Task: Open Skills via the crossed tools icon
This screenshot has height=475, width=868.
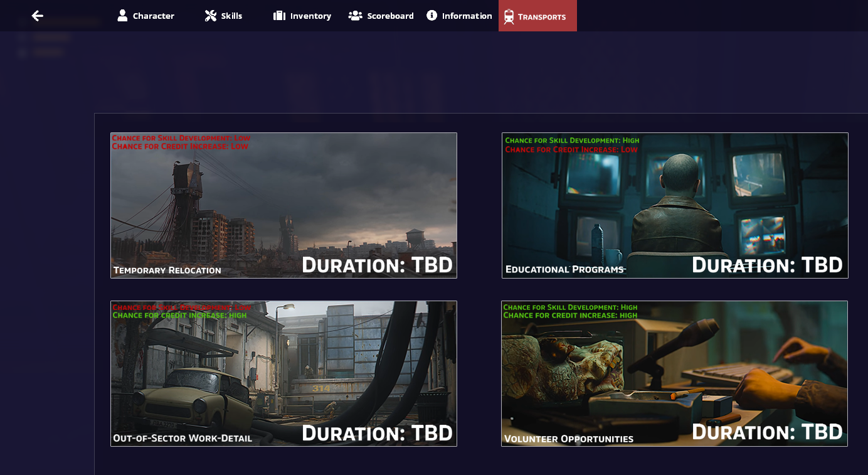Action: pos(211,15)
